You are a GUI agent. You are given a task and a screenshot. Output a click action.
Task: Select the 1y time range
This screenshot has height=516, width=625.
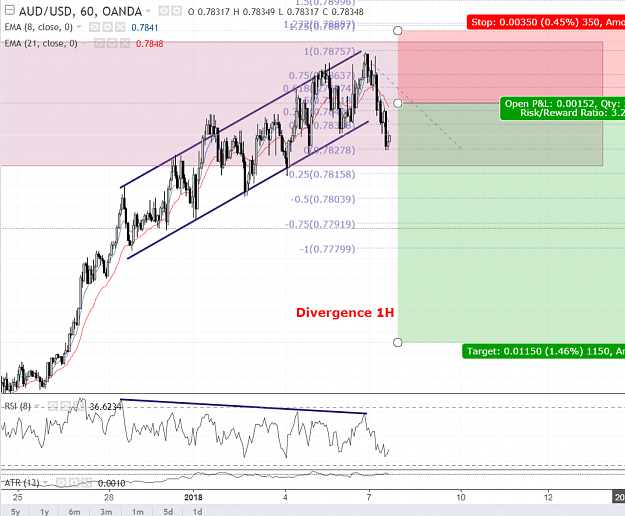tap(44, 511)
